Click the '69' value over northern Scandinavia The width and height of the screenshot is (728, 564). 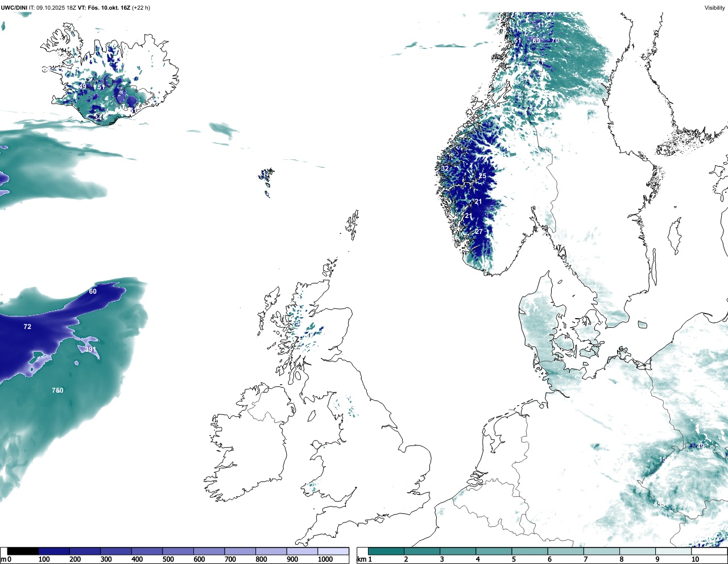click(x=536, y=41)
